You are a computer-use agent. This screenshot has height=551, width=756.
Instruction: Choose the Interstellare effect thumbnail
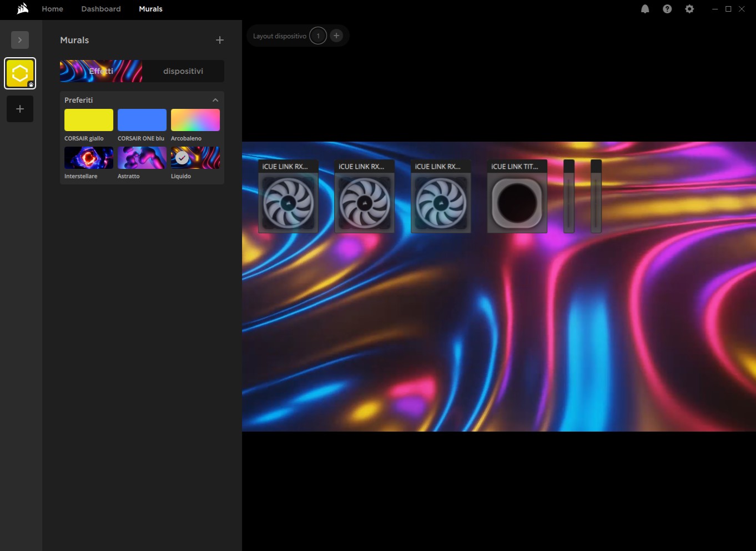click(x=89, y=158)
